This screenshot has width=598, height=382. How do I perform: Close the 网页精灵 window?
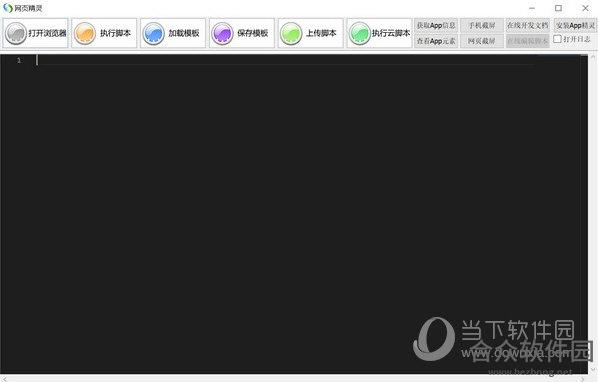coord(585,8)
